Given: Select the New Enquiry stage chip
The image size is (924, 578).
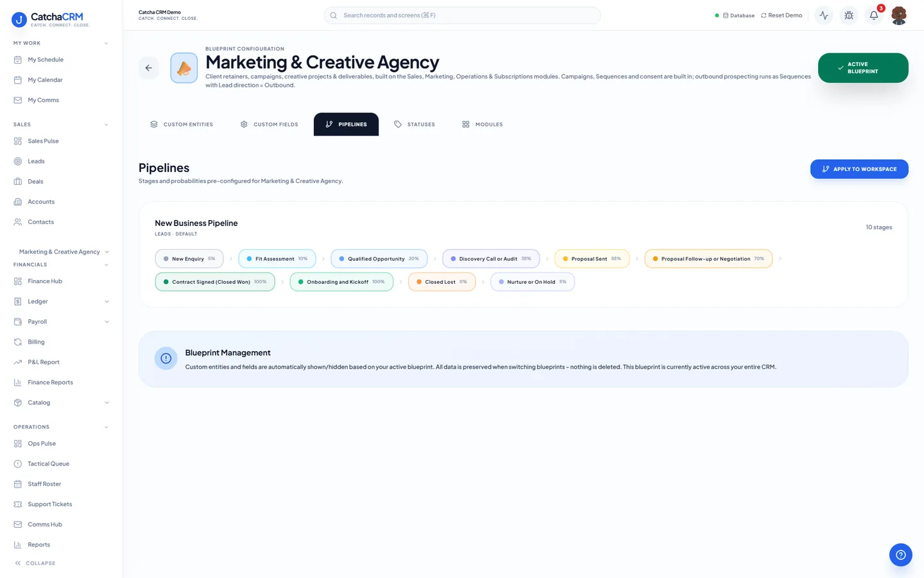Looking at the screenshot, I should pos(189,259).
